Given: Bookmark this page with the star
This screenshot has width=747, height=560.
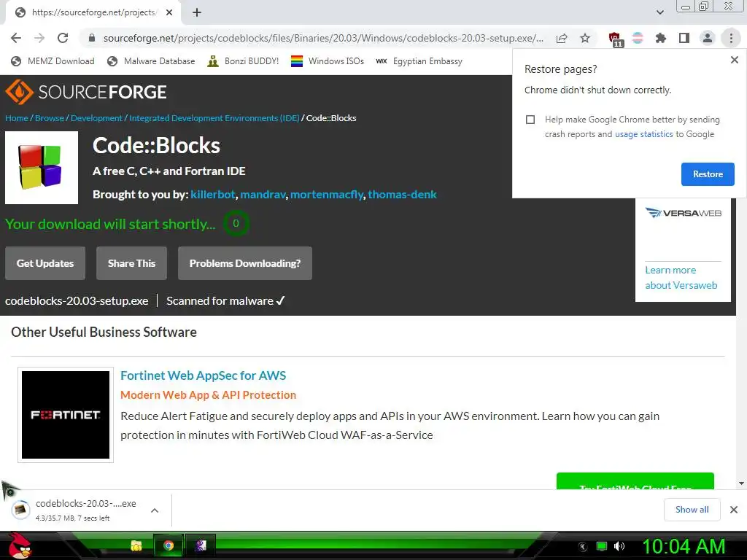Looking at the screenshot, I should (585, 38).
